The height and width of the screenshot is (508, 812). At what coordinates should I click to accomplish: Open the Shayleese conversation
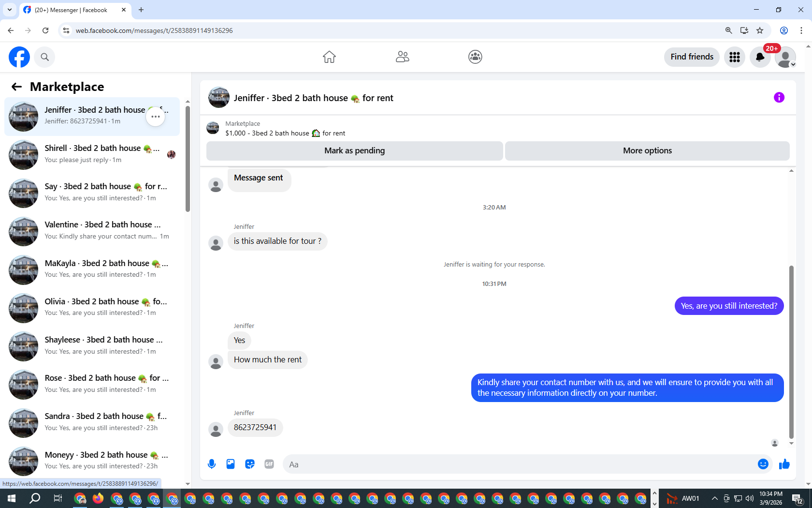coord(92,346)
